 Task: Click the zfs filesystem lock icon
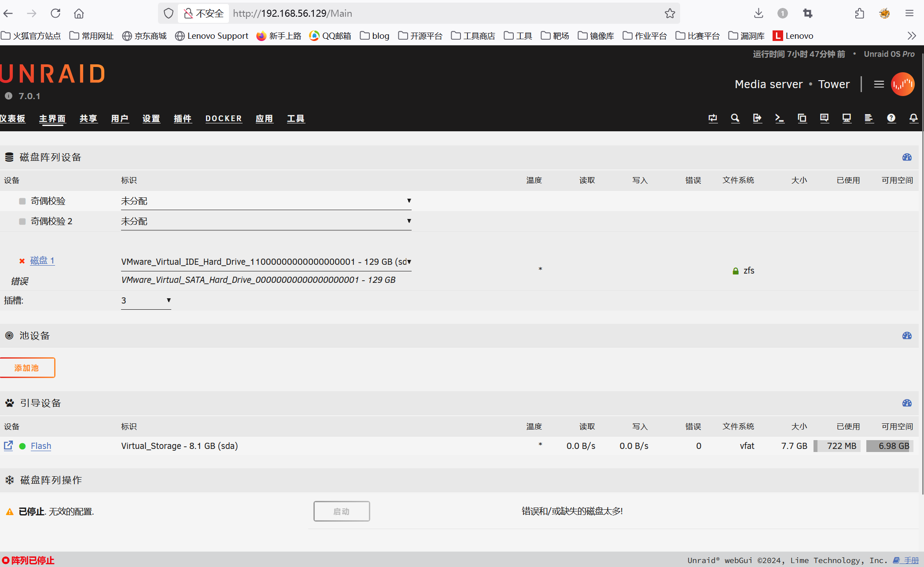tap(735, 271)
